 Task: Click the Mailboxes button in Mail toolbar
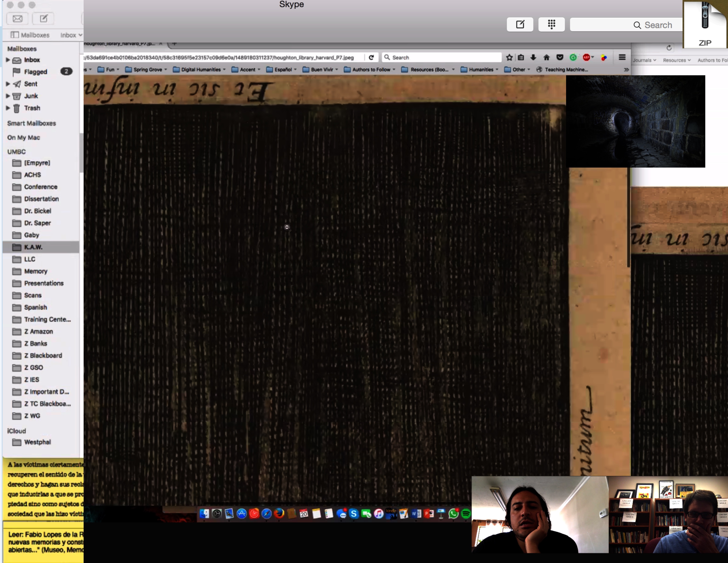[x=30, y=35]
